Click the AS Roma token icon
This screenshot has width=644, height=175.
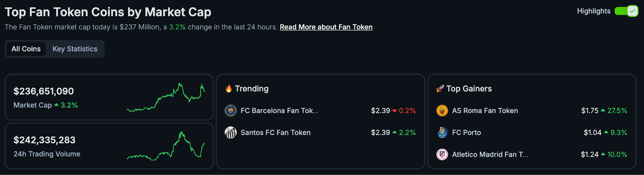[x=442, y=110]
